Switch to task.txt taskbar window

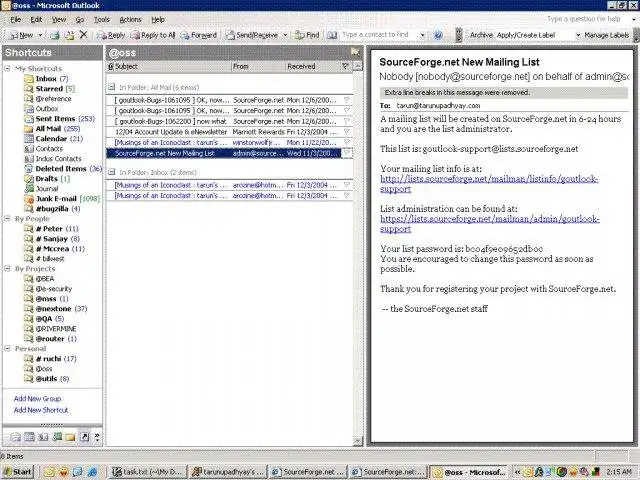click(x=148, y=472)
